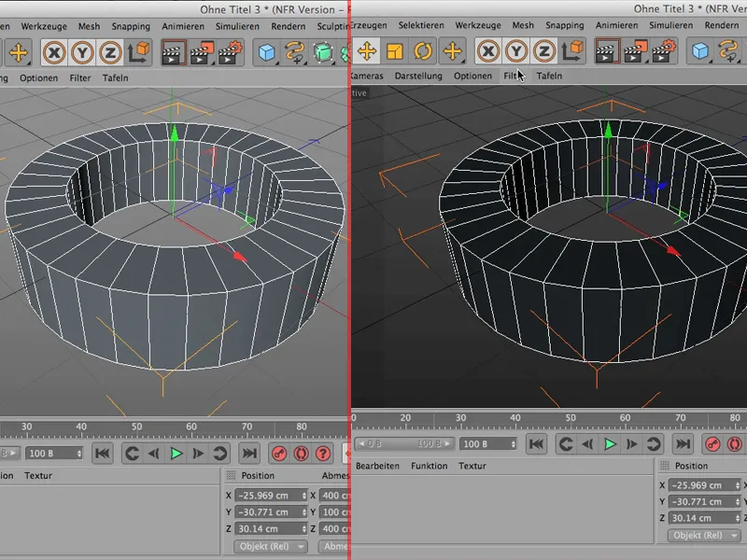Screen dimensions: 747x560
Task: Add a cube primitive in right window
Action: [x=700, y=51]
